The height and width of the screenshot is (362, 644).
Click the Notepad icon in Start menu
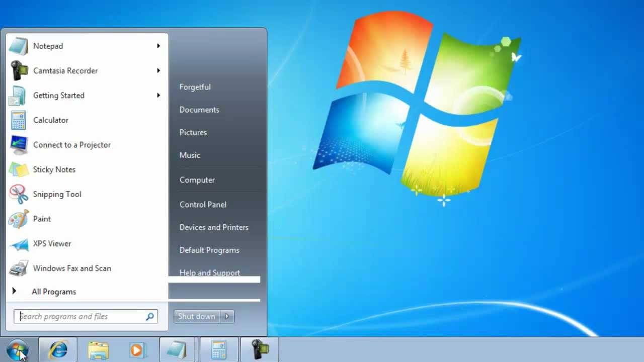[x=19, y=46]
